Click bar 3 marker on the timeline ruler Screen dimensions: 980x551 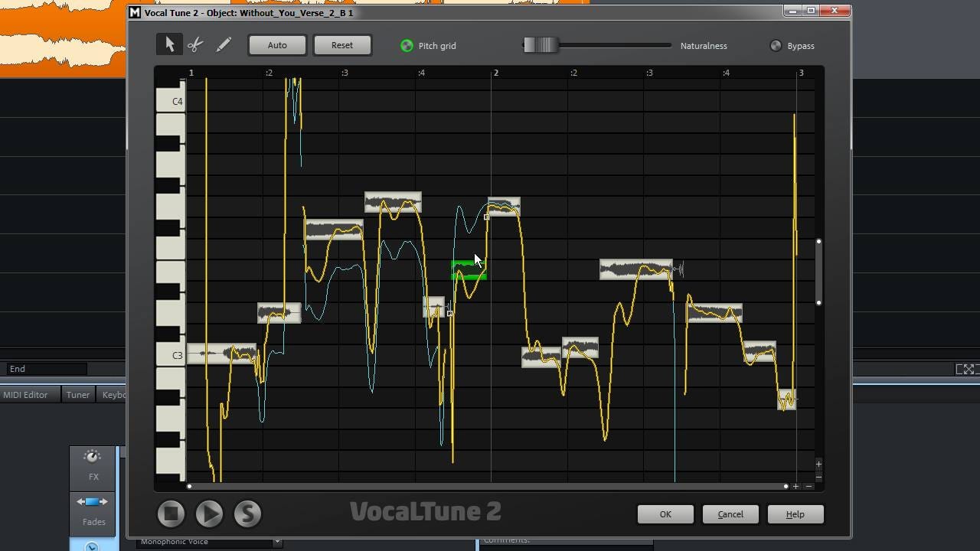point(801,73)
